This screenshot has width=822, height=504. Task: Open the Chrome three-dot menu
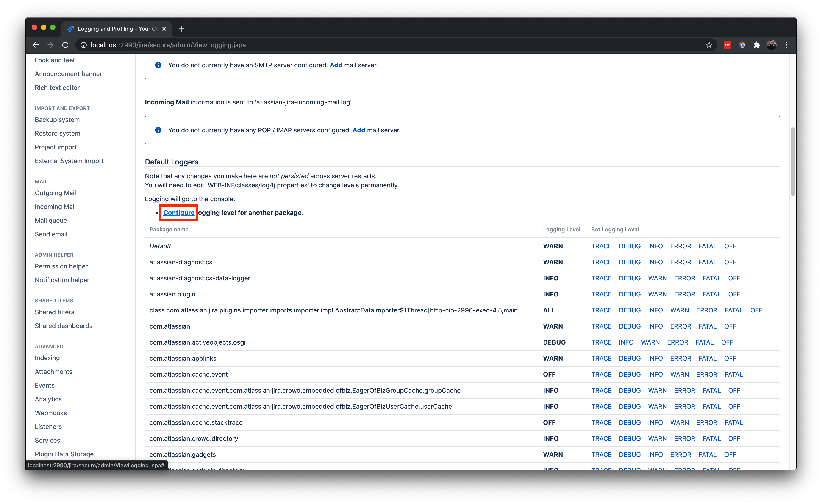(786, 45)
